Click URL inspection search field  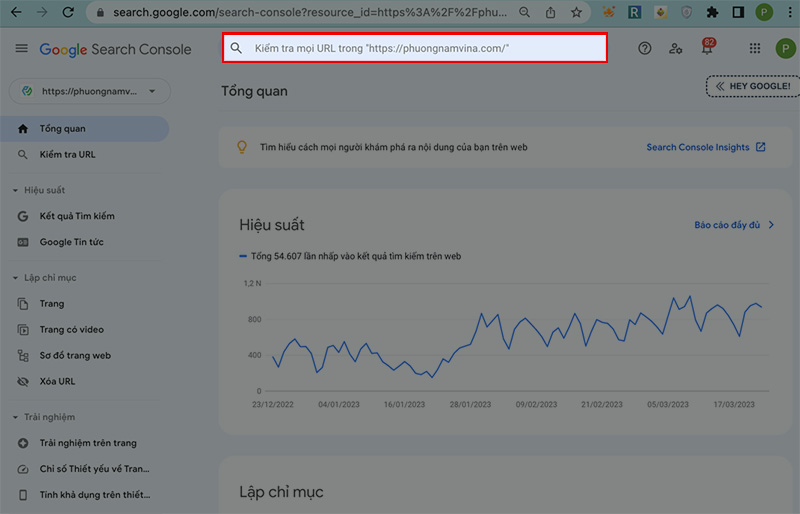tap(415, 48)
